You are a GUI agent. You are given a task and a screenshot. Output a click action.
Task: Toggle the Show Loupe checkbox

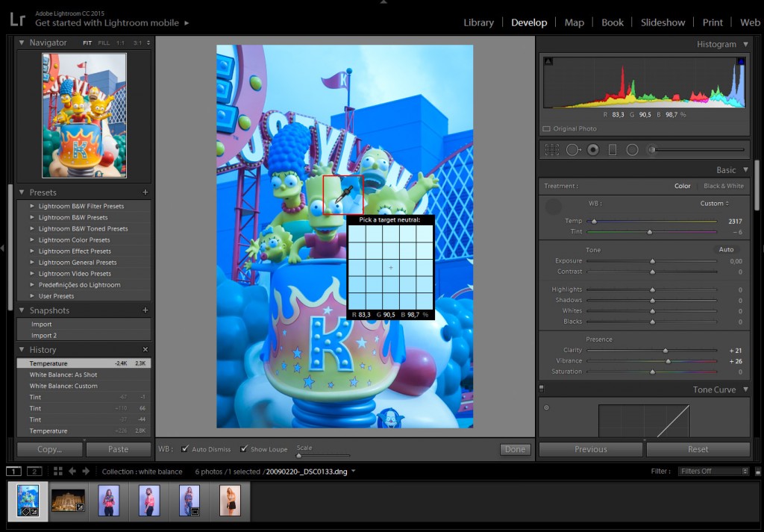(244, 448)
